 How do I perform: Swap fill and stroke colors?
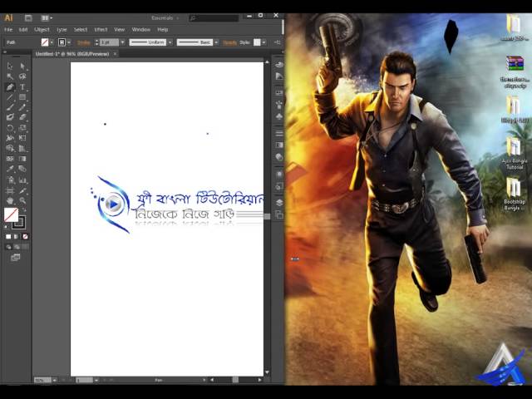[24, 210]
